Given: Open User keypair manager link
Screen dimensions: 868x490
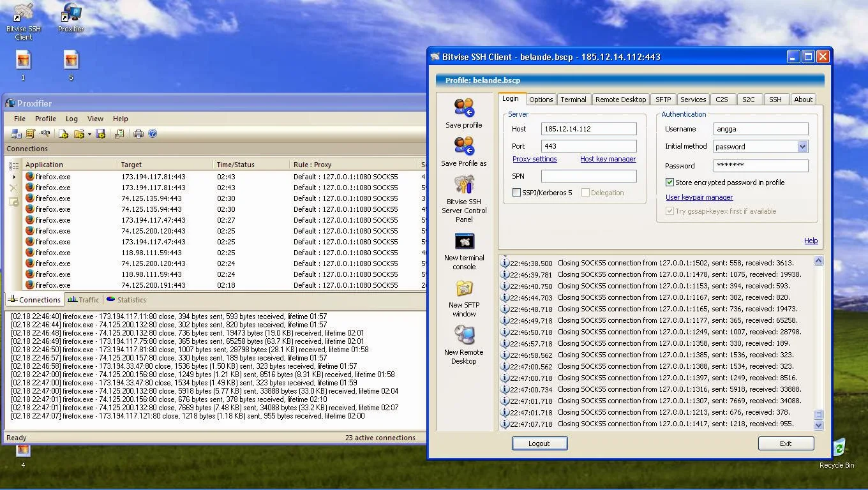Looking at the screenshot, I should pos(699,197).
